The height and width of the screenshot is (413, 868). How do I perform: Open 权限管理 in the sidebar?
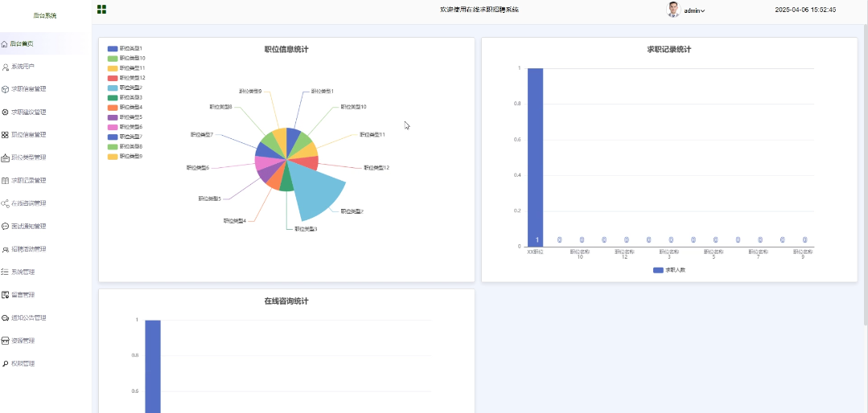(x=23, y=364)
